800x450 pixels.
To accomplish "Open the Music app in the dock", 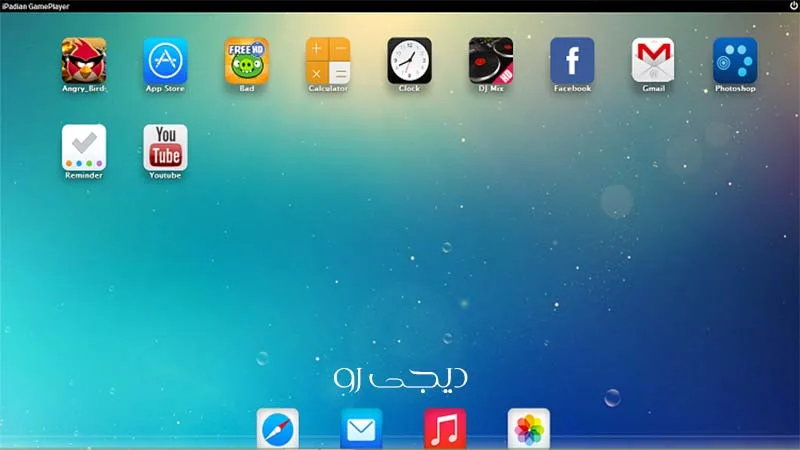I will click(x=445, y=429).
